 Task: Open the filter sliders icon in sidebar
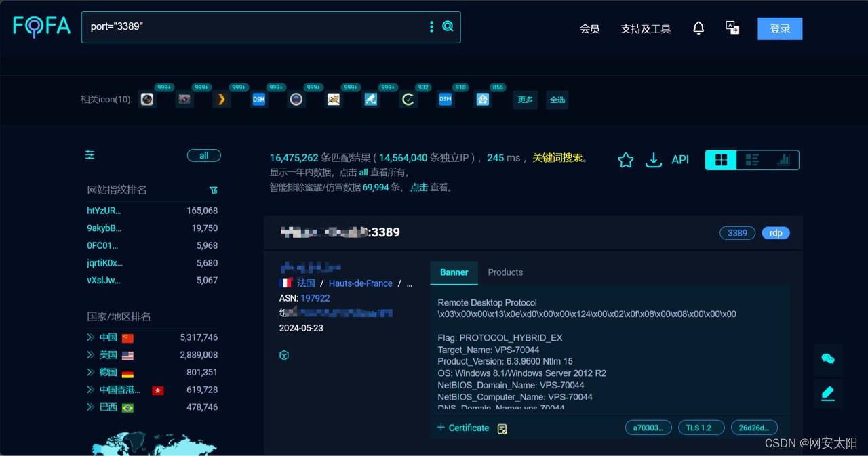[x=90, y=155]
